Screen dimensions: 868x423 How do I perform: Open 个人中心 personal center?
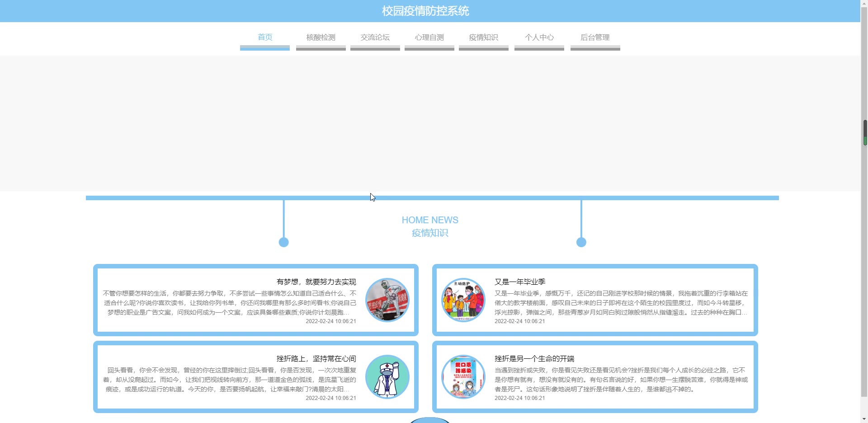coord(539,38)
